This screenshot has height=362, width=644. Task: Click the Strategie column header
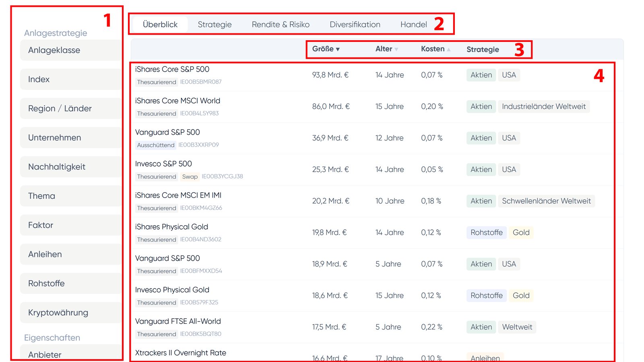[x=483, y=49]
